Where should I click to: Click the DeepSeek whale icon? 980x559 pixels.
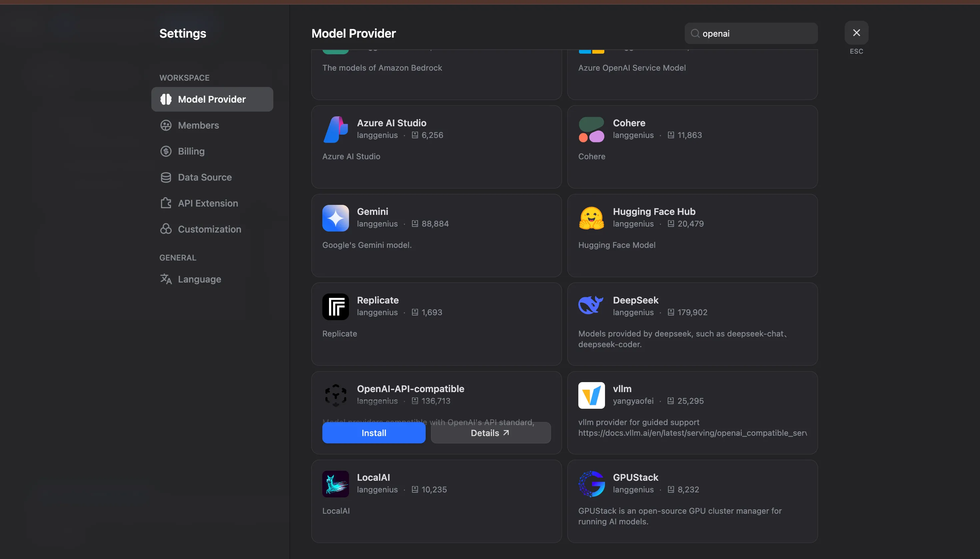[591, 306]
